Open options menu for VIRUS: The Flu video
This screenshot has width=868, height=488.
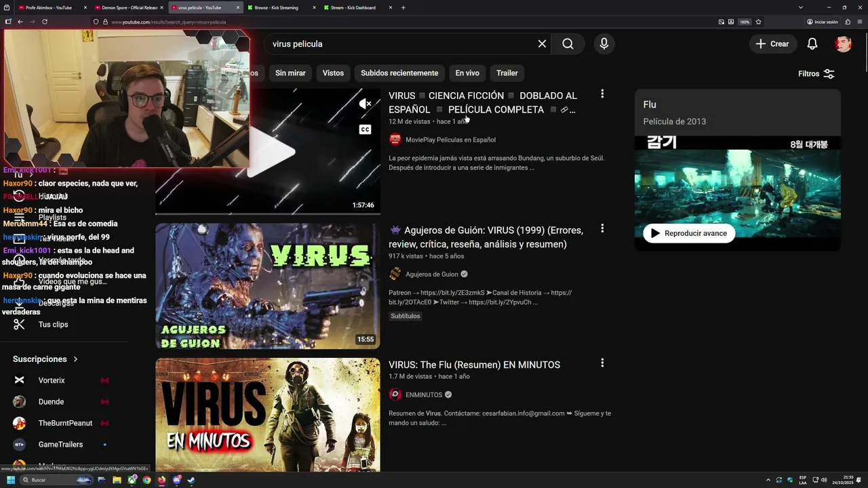pos(602,363)
